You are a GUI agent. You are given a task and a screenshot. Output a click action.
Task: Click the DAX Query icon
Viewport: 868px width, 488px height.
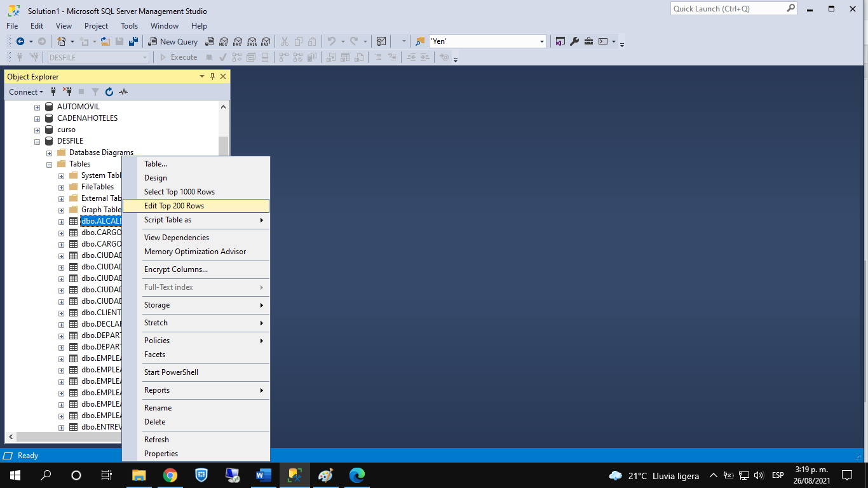coord(266,41)
